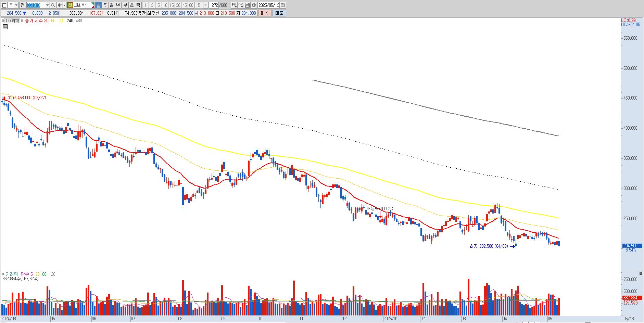Click the 매도 sell button

(x=279, y=13)
